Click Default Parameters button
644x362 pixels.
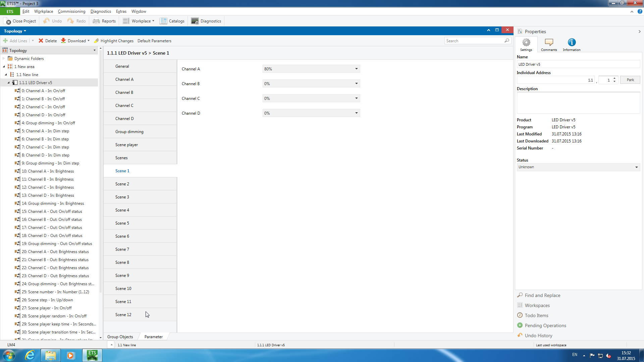154,41
